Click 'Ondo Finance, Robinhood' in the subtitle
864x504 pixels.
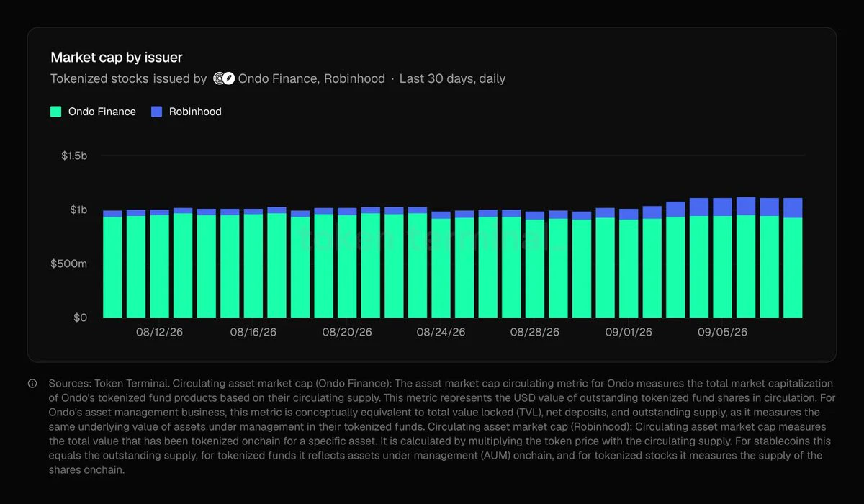click(x=311, y=78)
